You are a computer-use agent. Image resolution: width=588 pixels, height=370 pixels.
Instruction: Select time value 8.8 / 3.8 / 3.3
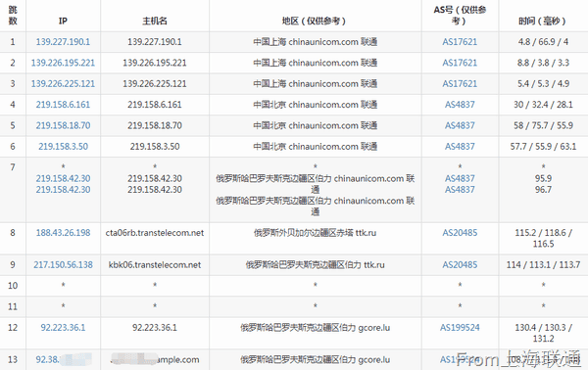(x=543, y=63)
